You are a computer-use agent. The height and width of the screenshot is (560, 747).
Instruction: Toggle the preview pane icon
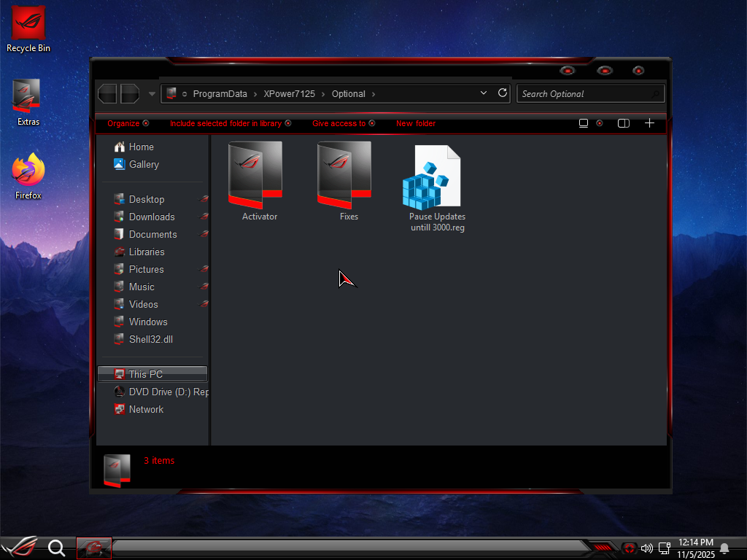624,123
